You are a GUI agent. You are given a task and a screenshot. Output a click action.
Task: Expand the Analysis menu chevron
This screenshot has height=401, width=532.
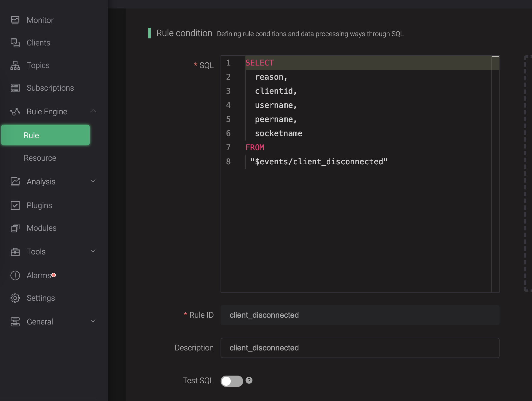[93, 181]
